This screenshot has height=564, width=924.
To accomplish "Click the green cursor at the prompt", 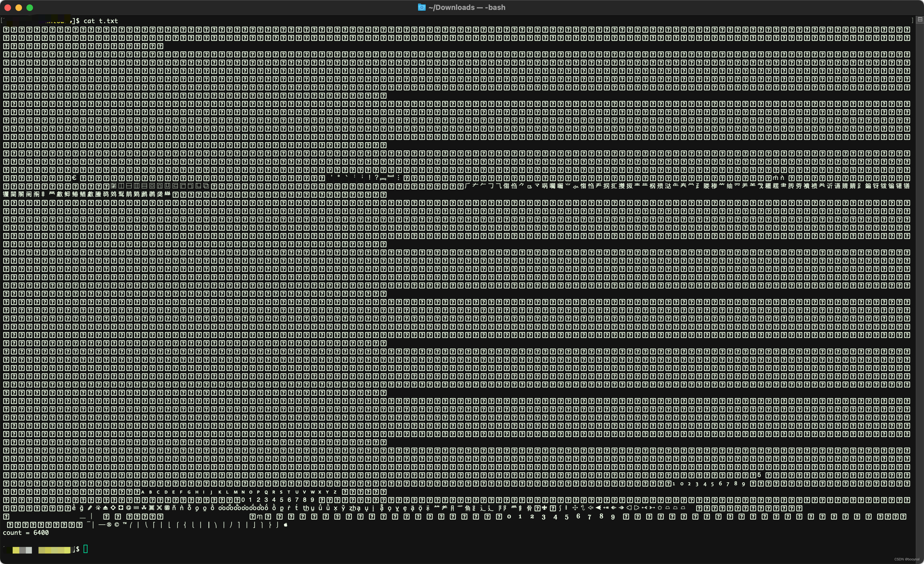I will tap(86, 549).
